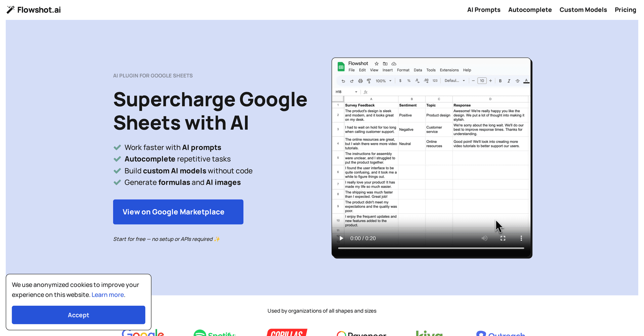644x336 pixels.
Task: Open the name box dropdown arrow
Action: [356, 92]
